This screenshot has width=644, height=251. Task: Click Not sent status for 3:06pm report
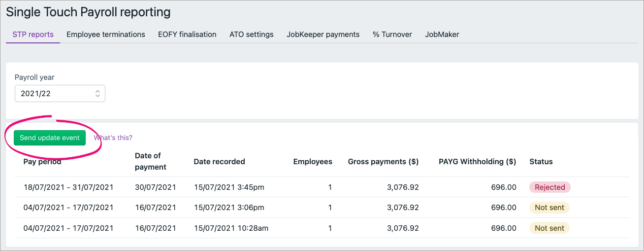(x=549, y=208)
